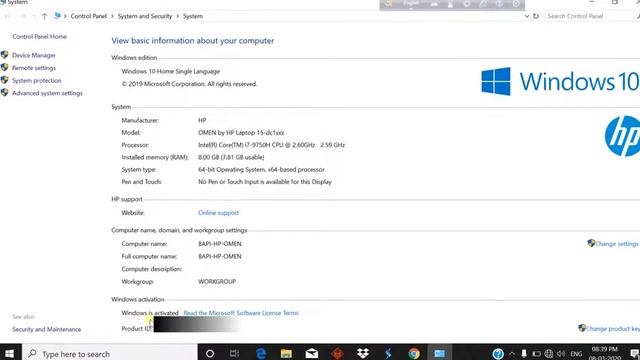Click the System window taskbar icon
Viewport: 640px width, 360px height.
pos(439,353)
